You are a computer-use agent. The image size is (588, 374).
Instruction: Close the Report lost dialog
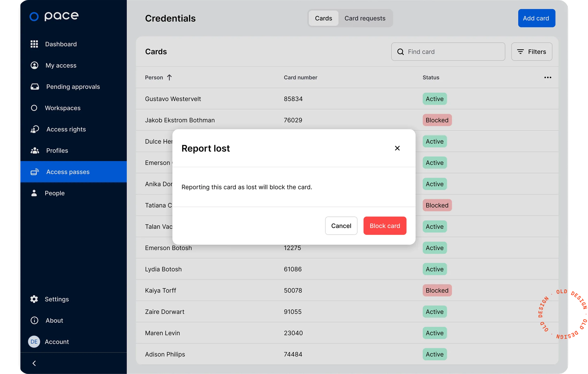click(x=397, y=148)
